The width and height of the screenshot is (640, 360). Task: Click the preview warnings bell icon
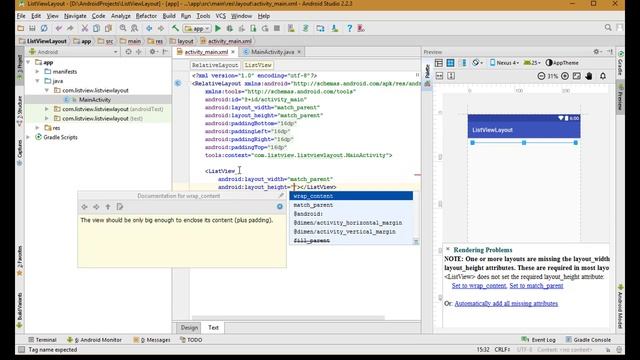click(603, 76)
